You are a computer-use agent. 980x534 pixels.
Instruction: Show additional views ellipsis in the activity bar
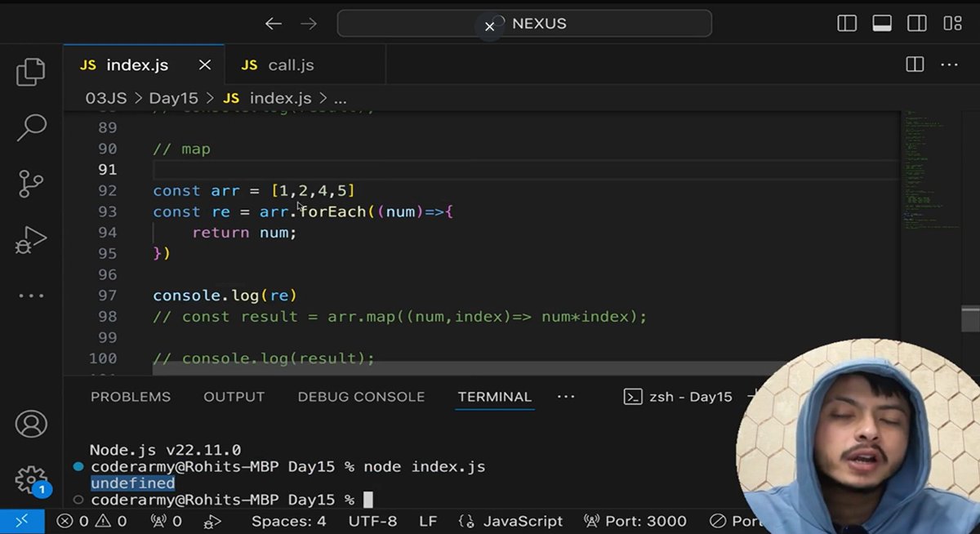click(31, 296)
